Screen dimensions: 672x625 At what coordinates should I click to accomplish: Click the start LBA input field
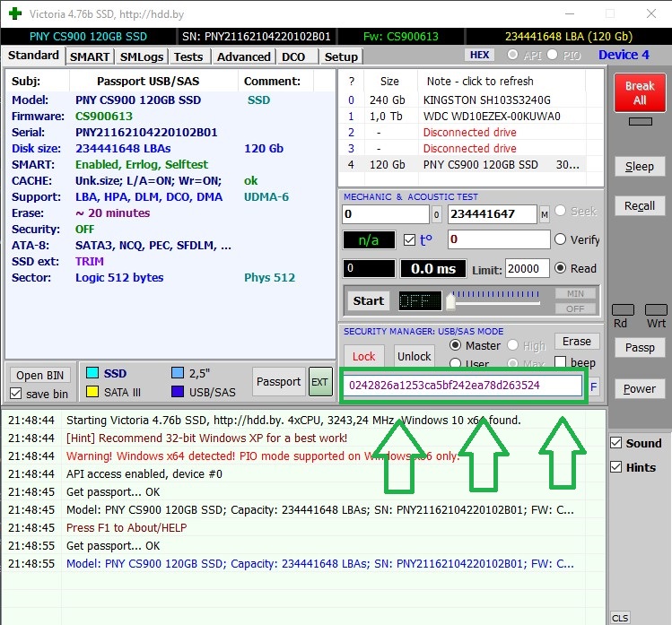386,214
